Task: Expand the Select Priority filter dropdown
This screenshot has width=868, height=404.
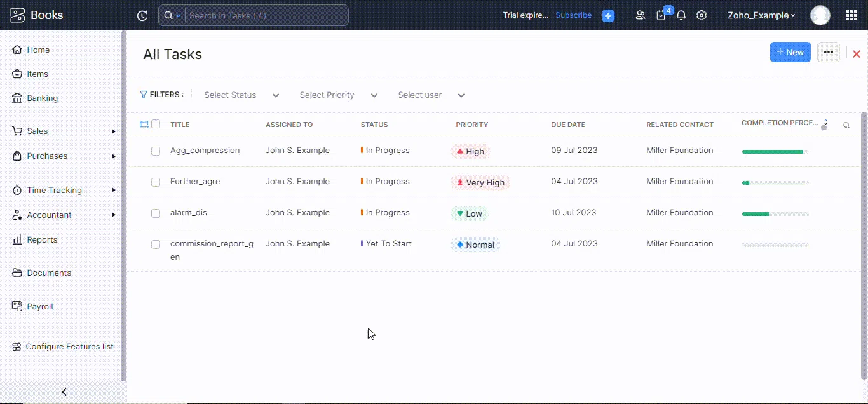Action: click(338, 95)
